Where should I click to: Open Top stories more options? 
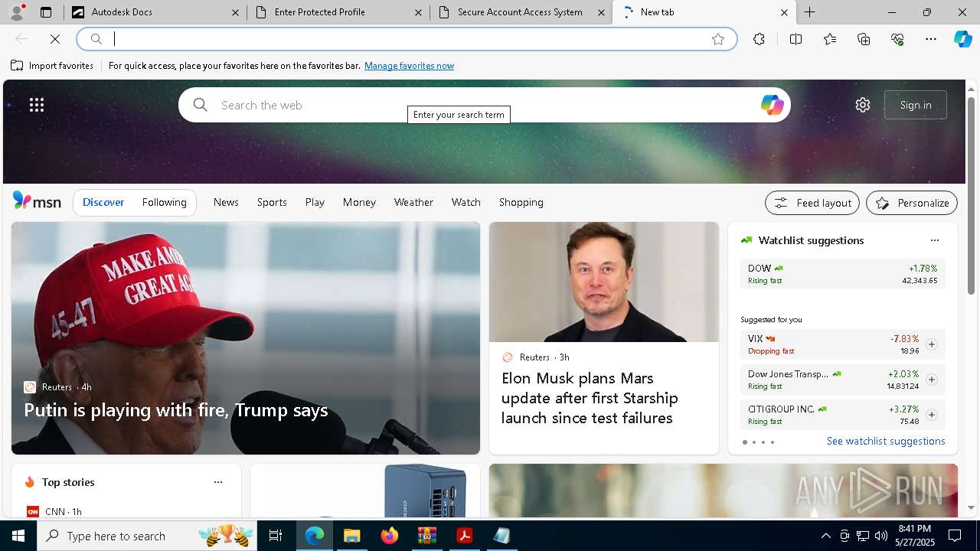point(218,482)
